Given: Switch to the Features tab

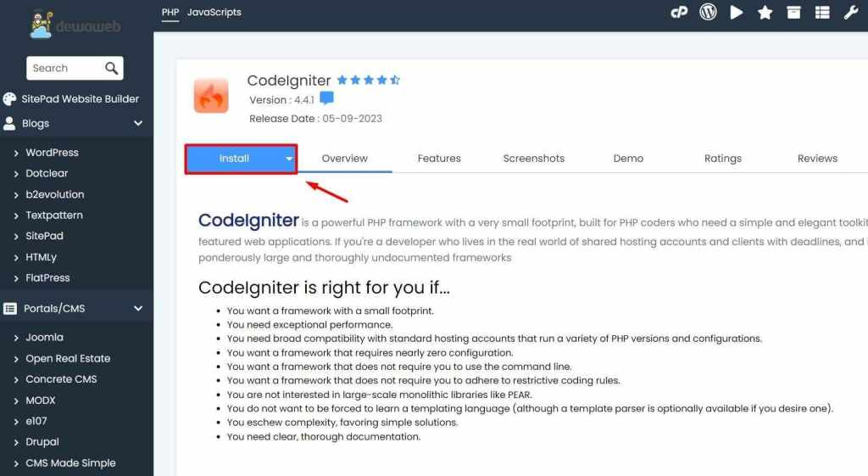Looking at the screenshot, I should point(439,159).
